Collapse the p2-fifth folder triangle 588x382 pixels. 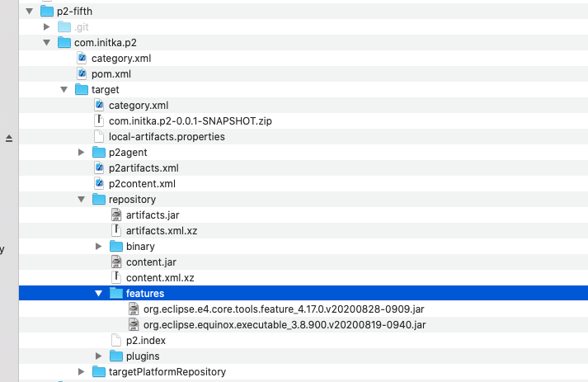(x=29, y=12)
